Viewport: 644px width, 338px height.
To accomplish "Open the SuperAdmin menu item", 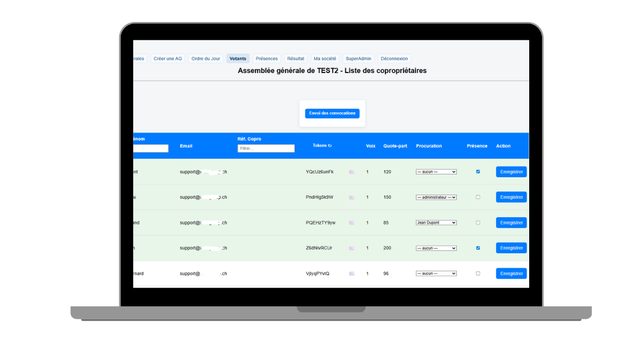I will pos(358,58).
